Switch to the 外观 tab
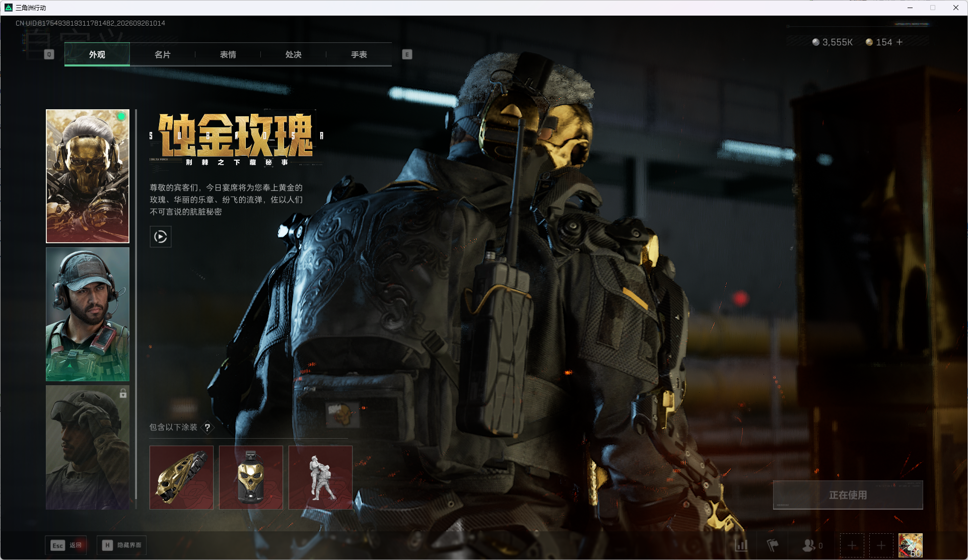 [x=97, y=54]
